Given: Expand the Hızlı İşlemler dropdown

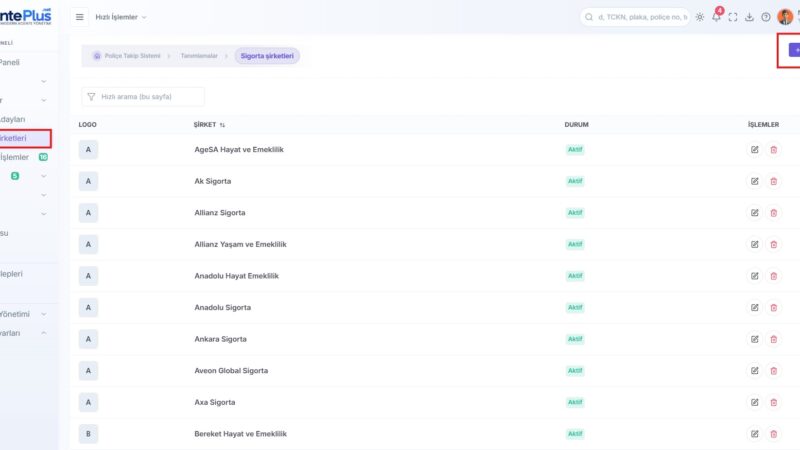Looking at the screenshot, I should pos(121,17).
